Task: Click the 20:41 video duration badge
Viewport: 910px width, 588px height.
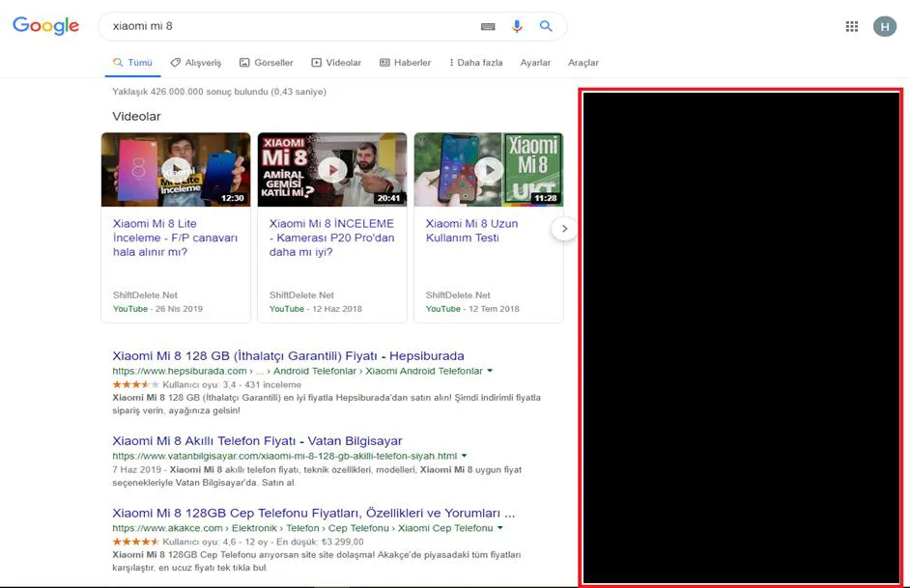Action: [389, 198]
